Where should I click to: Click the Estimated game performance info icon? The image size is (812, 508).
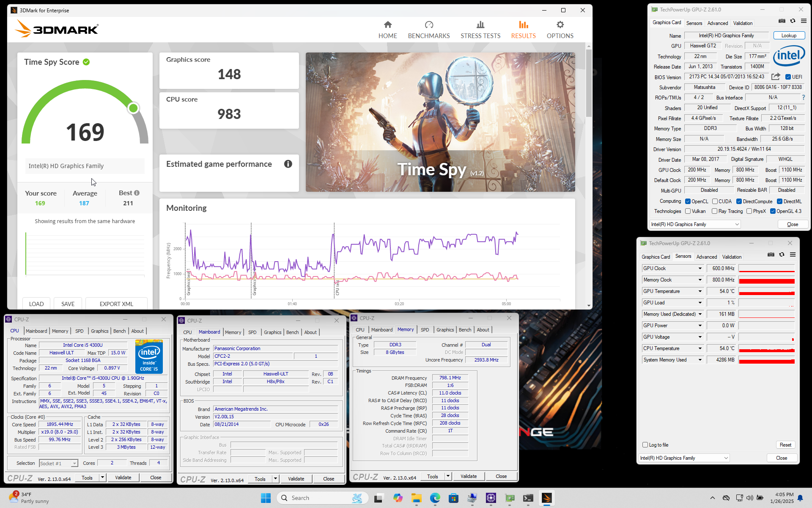(288, 164)
